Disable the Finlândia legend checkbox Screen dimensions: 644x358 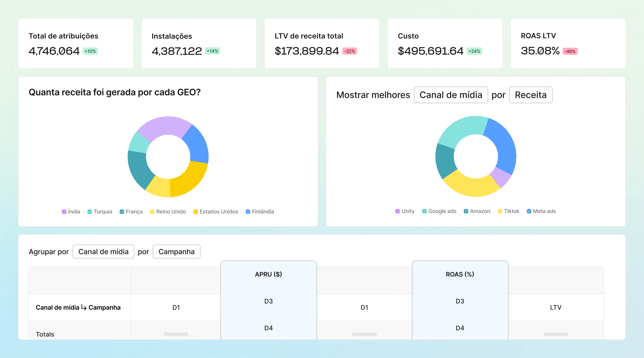(x=248, y=211)
